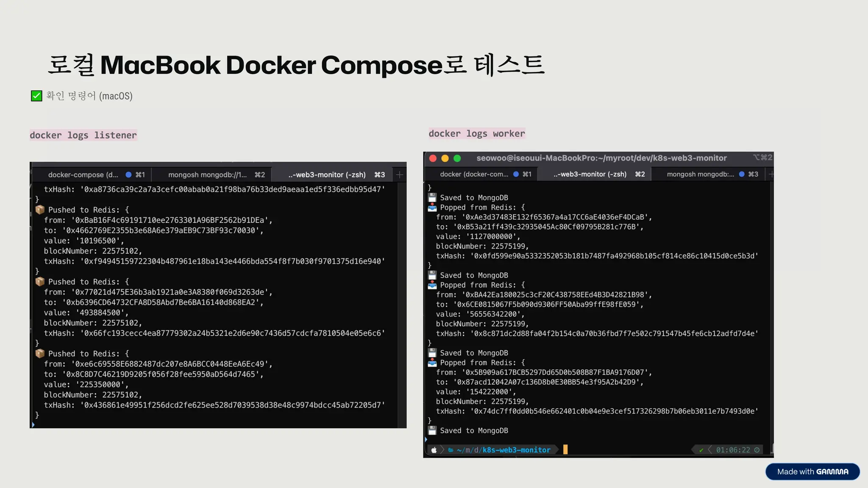Click the red close dot on worker terminal
868x488 pixels.
click(433, 158)
